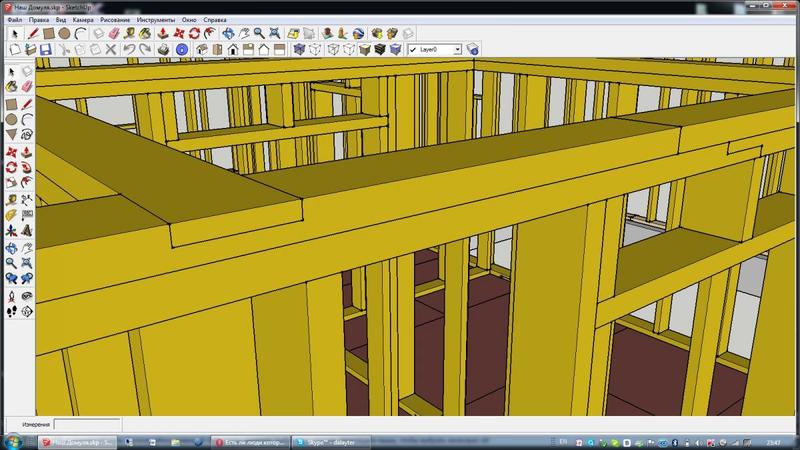Open the Камера menu
The height and width of the screenshot is (450, 800).
tap(83, 19)
